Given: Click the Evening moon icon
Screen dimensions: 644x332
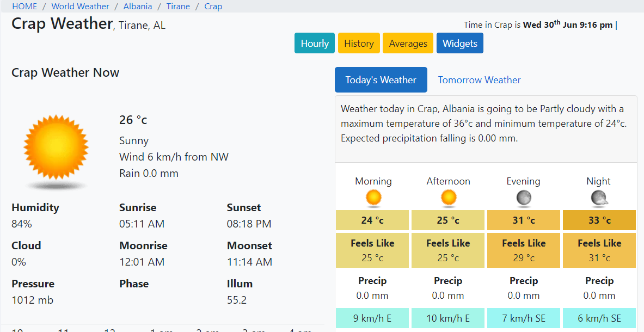Looking at the screenshot, I should 524,198.
